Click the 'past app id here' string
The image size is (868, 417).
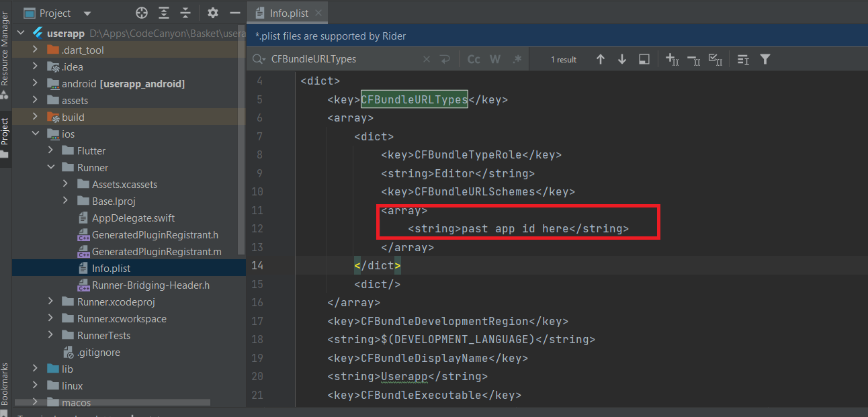[x=515, y=229]
